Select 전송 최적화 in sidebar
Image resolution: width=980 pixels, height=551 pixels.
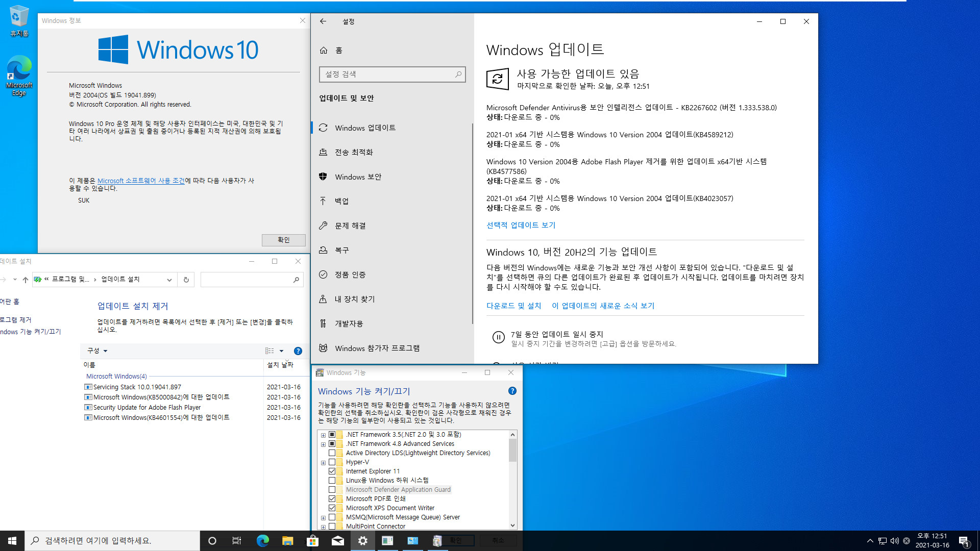392,152
